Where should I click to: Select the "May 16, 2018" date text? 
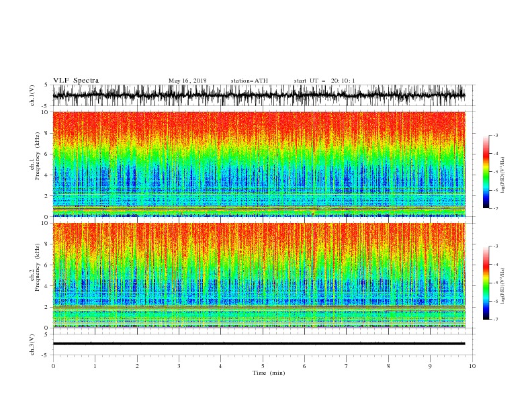point(187,81)
